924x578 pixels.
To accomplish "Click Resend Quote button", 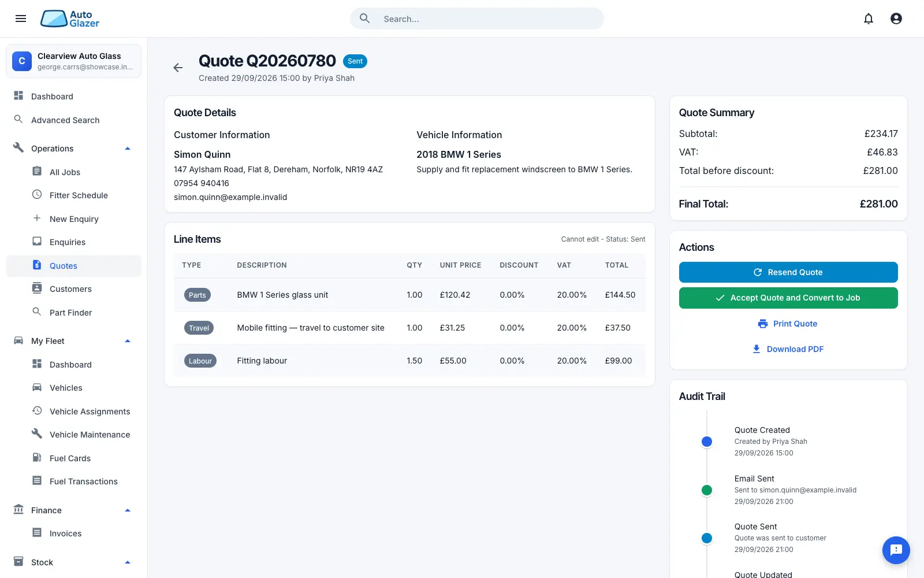I will (x=788, y=272).
